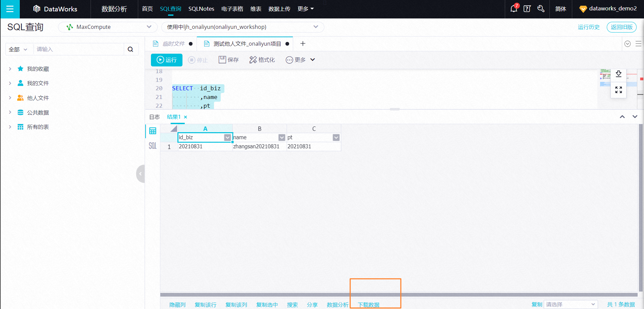The image size is (644, 309).
Task: Format the SQL with 格式化
Action: click(x=262, y=60)
